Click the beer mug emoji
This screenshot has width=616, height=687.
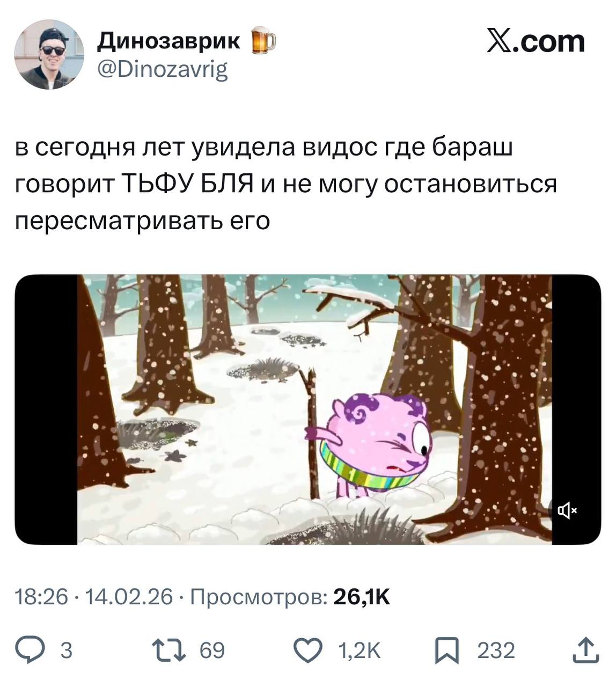point(263,41)
